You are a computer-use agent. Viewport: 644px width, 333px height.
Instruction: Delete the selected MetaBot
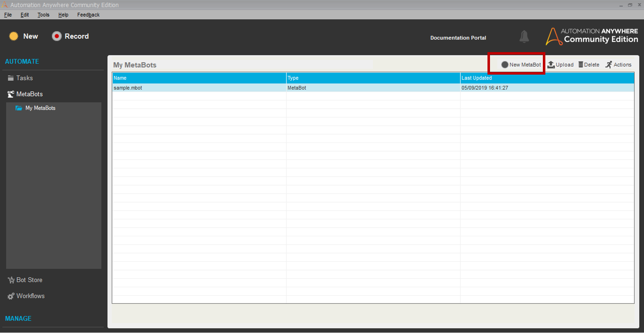589,65
